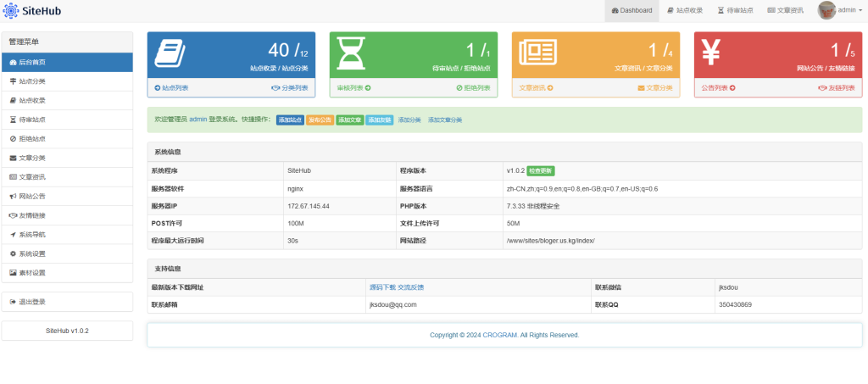Click the WeChat value jksdou
The height and width of the screenshot is (384, 868).
click(728, 287)
